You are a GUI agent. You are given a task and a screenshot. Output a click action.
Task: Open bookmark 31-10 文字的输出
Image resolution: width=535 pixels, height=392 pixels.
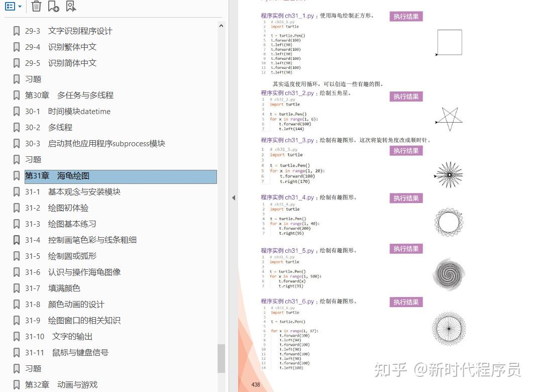[59, 336]
